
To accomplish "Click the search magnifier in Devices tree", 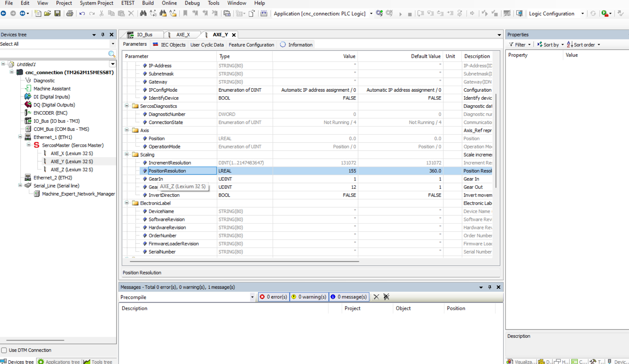I will click(x=111, y=54).
